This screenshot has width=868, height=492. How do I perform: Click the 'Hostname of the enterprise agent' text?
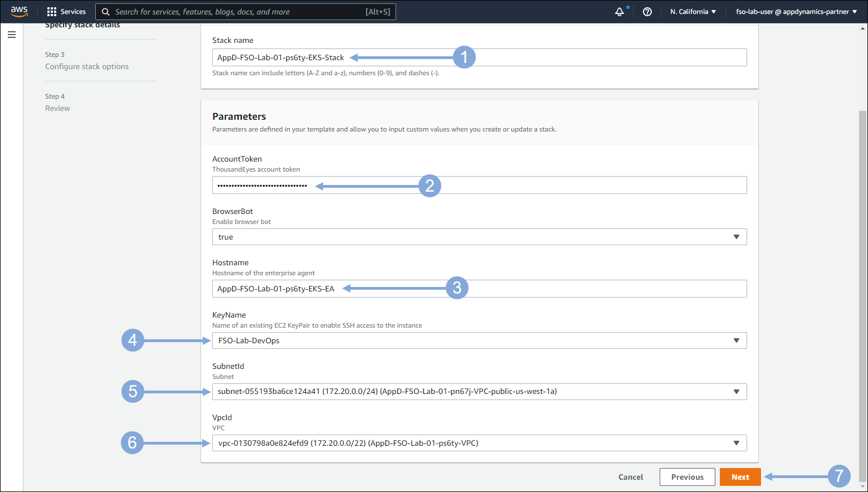click(264, 273)
